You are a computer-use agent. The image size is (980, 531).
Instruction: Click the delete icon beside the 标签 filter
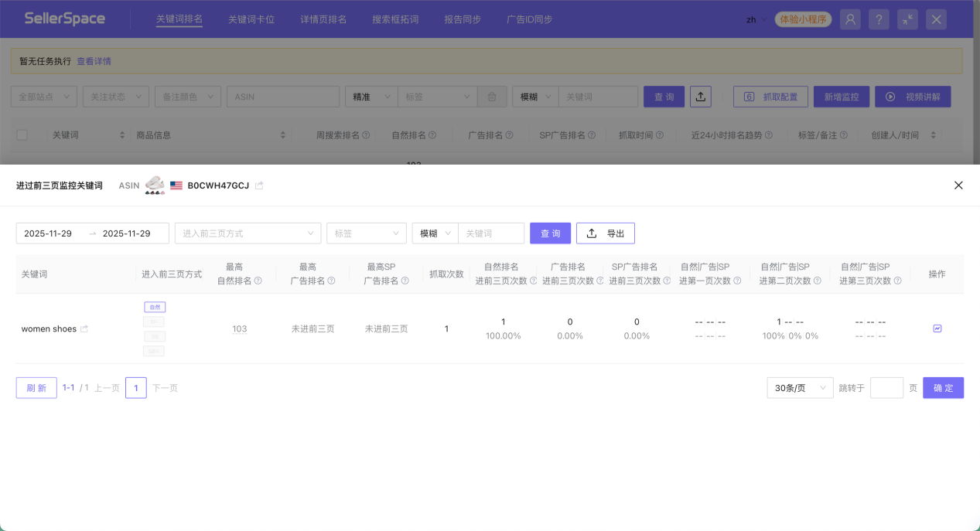(x=491, y=96)
